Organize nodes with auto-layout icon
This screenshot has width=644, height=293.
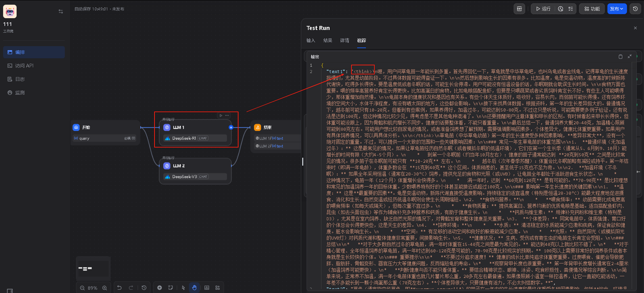tap(218, 288)
